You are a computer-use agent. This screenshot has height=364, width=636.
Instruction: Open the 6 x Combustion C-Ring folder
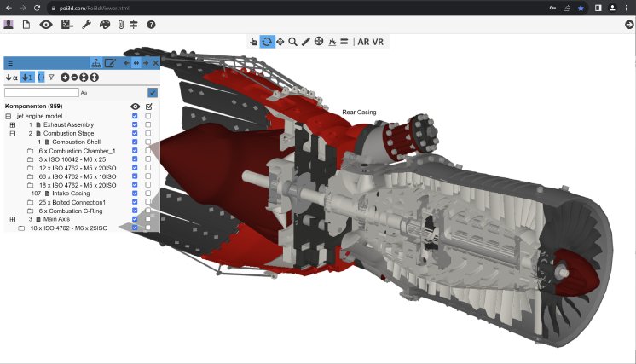click(31, 211)
